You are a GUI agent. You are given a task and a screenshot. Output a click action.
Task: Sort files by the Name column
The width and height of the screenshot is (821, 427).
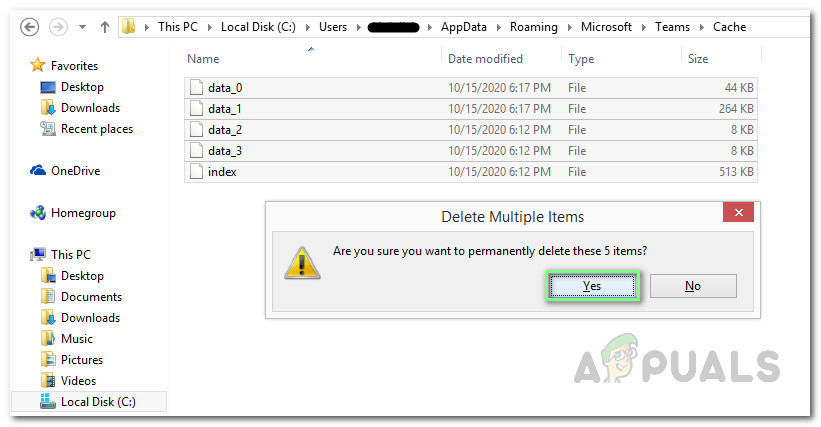pyautogui.click(x=203, y=59)
